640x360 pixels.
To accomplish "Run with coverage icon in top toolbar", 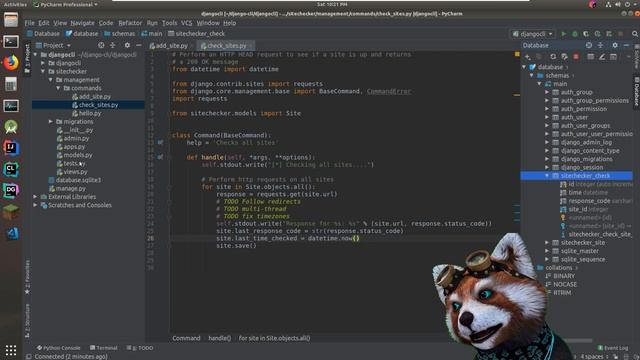I will click(586, 34).
